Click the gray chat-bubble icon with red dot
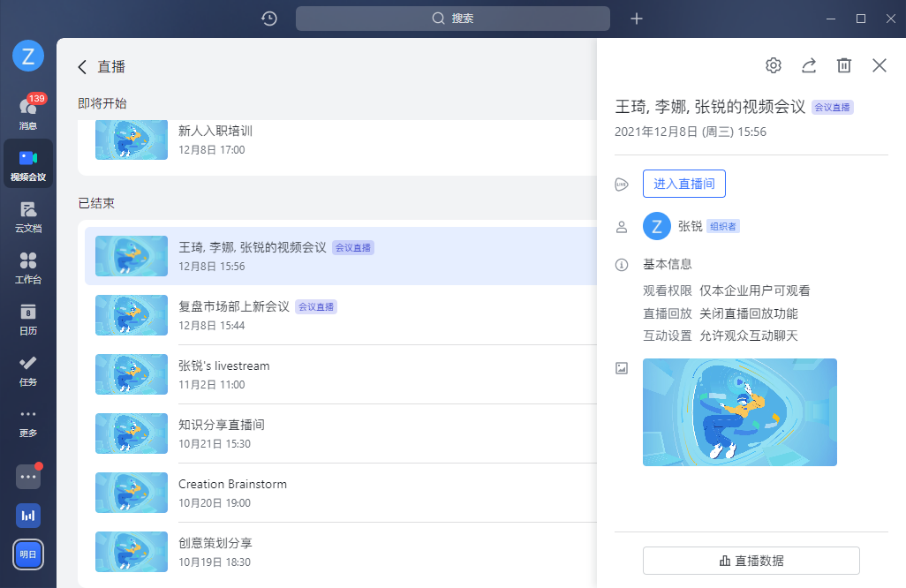The image size is (906, 588). tap(28, 477)
